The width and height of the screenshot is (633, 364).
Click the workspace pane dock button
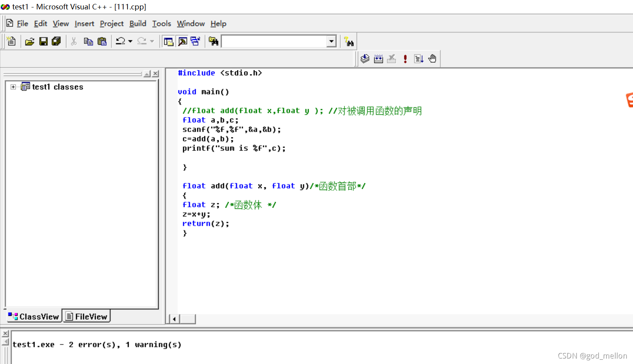(x=147, y=74)
